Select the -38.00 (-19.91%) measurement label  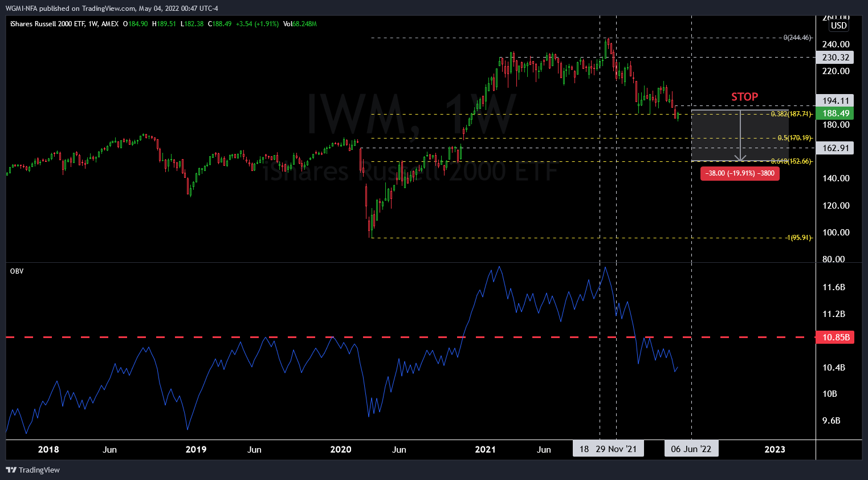pos(740,173)
